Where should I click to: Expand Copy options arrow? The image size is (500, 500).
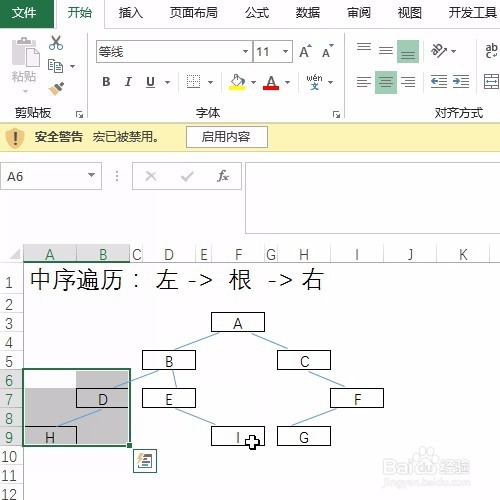point(72,66)
